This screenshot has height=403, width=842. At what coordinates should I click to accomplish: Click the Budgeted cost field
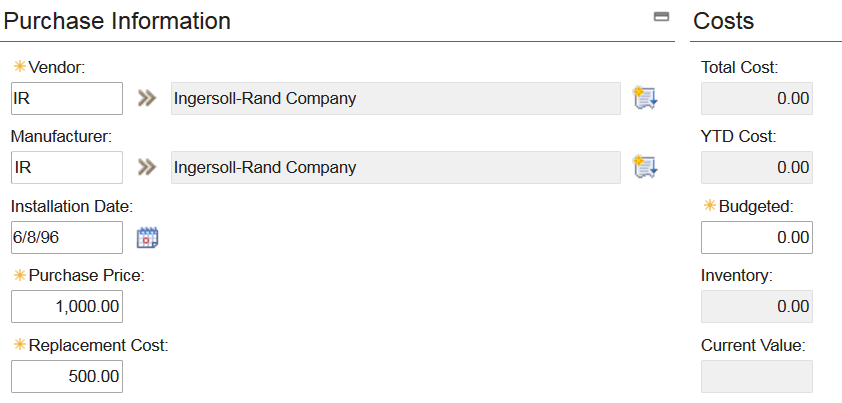(x=756, y=237)
